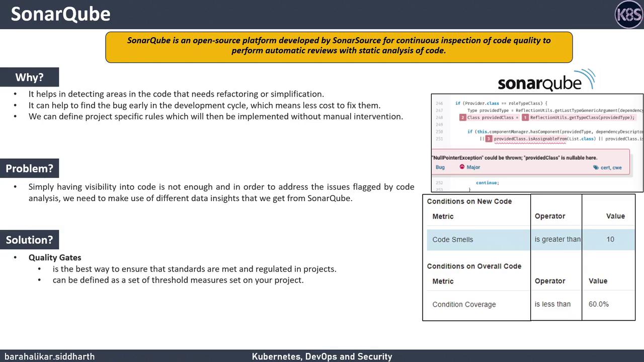Click issue marker 1 before ReflectionUtils.getTypeClass
This screenshot has height=362, width=644.
(x=525, y=118)
